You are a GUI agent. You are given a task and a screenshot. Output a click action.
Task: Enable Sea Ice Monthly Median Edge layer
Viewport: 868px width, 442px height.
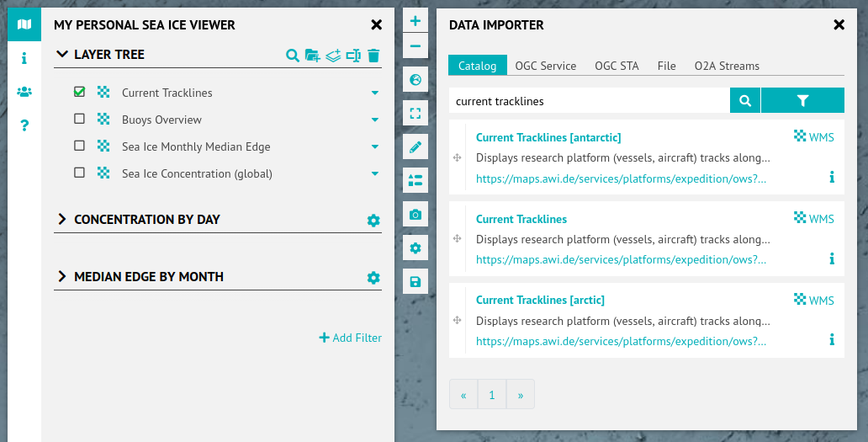pyautogui.click(x=79, y=146)
